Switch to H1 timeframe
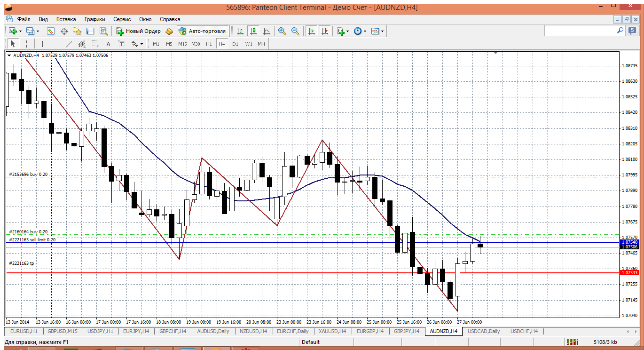 click(x=209, y=44)
